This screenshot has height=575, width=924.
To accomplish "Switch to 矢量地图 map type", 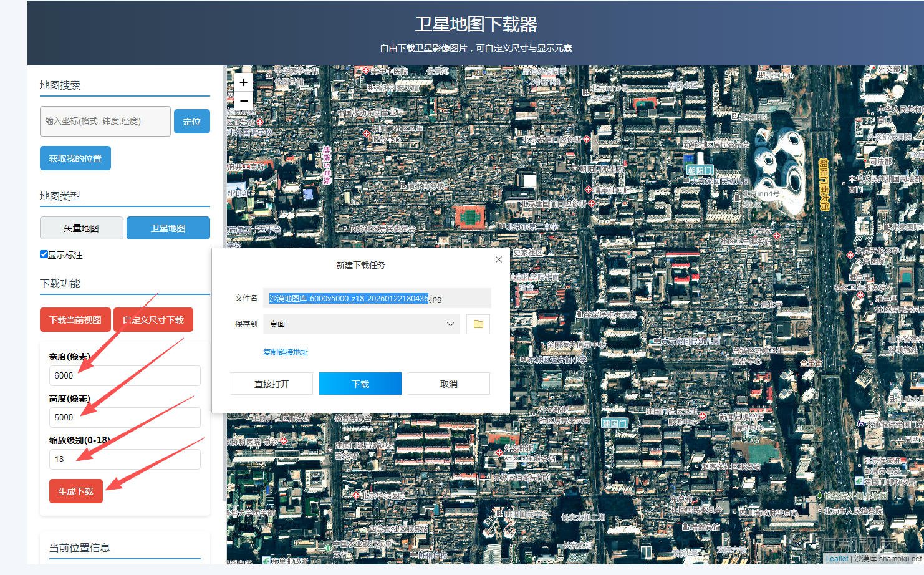I will [81, 228].
